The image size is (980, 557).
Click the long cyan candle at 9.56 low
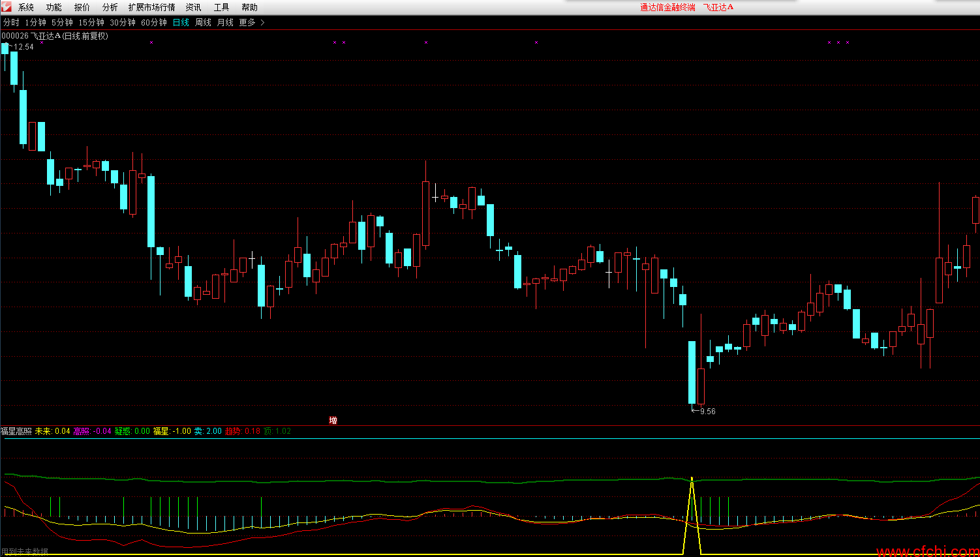click(x=692, y=372)
